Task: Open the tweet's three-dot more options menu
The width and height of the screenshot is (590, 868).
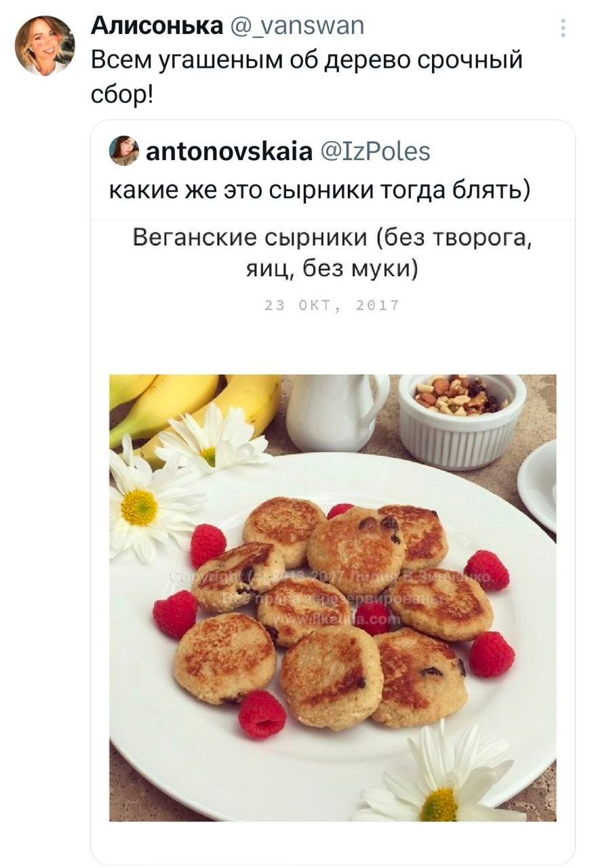Action: 562,28
